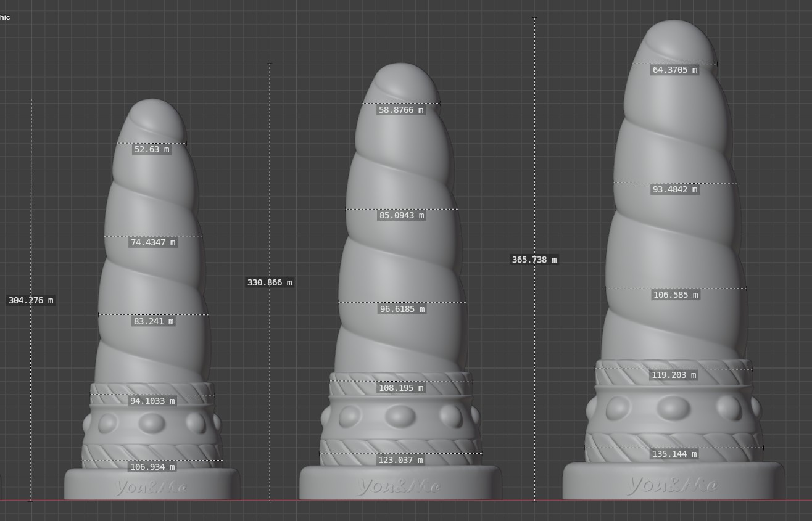
Task: Click the 304.276 m height measurement label
Action: [x=31, y=300]
